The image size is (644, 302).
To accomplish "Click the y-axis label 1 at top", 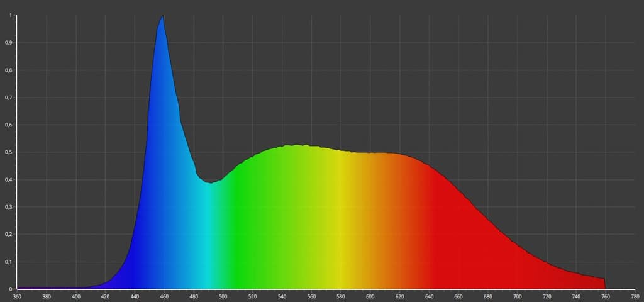I will pyautogui.click(x=11, y=16).
